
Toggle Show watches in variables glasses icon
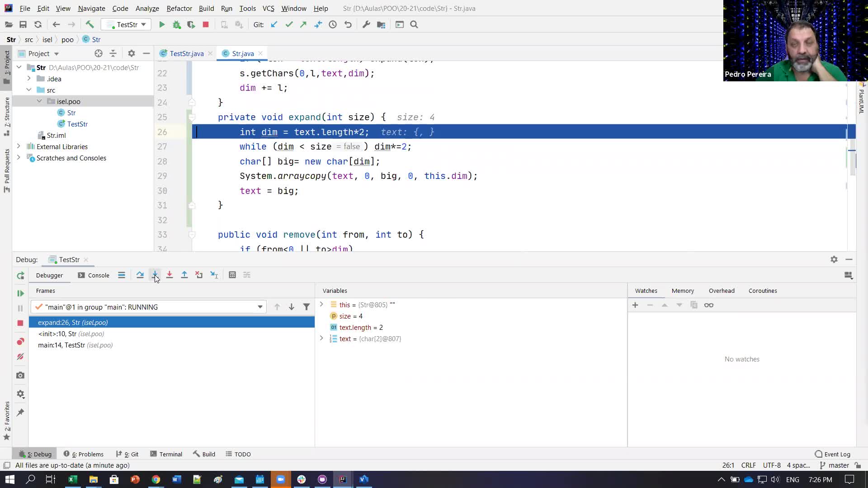pos(709,305)
